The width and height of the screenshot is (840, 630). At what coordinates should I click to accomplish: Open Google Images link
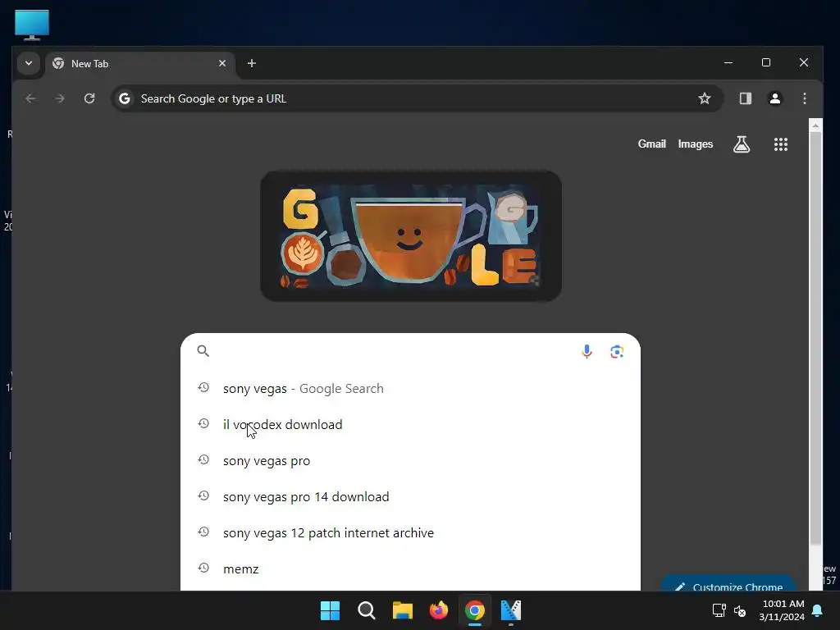(x=696, y=144)
